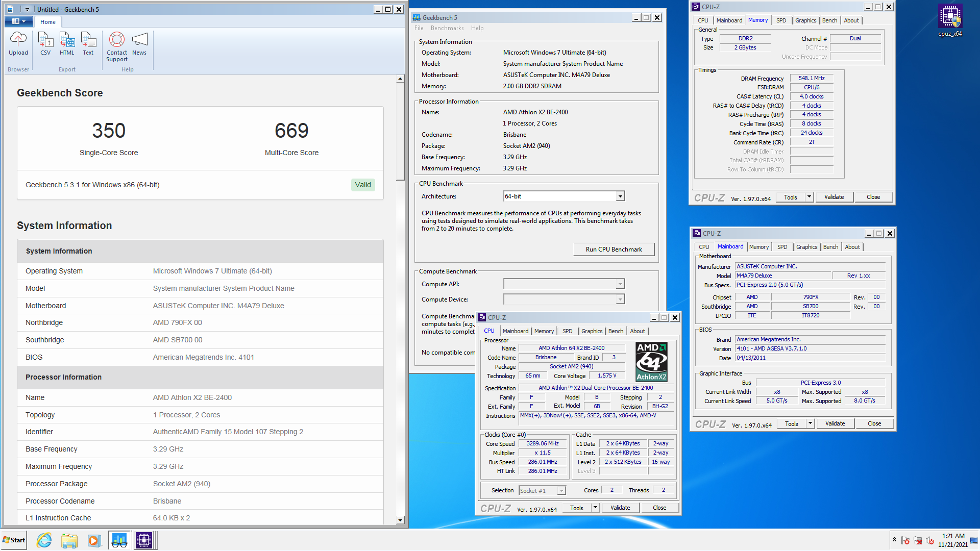
Task: Show hidden system tray icons arrow
Action: pyautogui.click(x=894, y=540)
